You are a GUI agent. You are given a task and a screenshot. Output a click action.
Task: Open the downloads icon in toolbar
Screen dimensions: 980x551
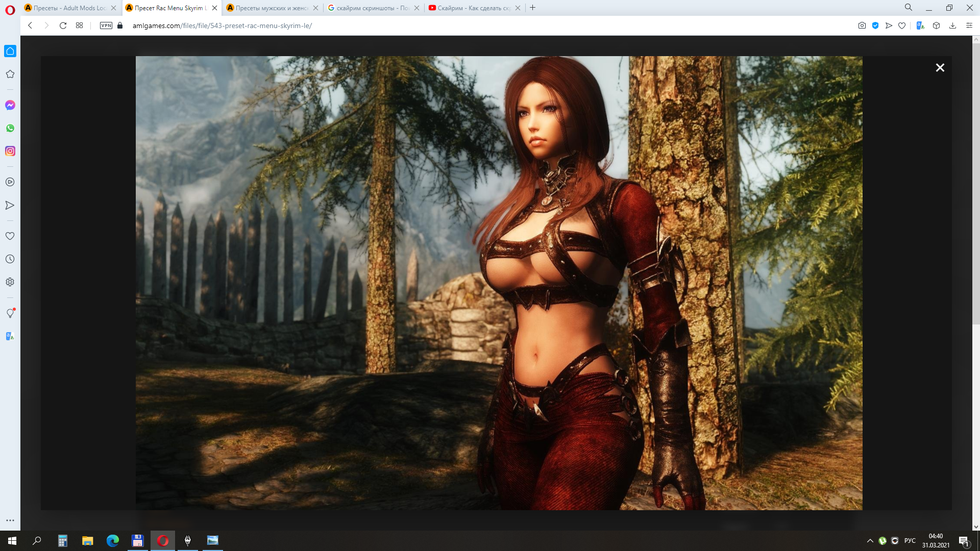pyautogui.click(x=952, y=26)
